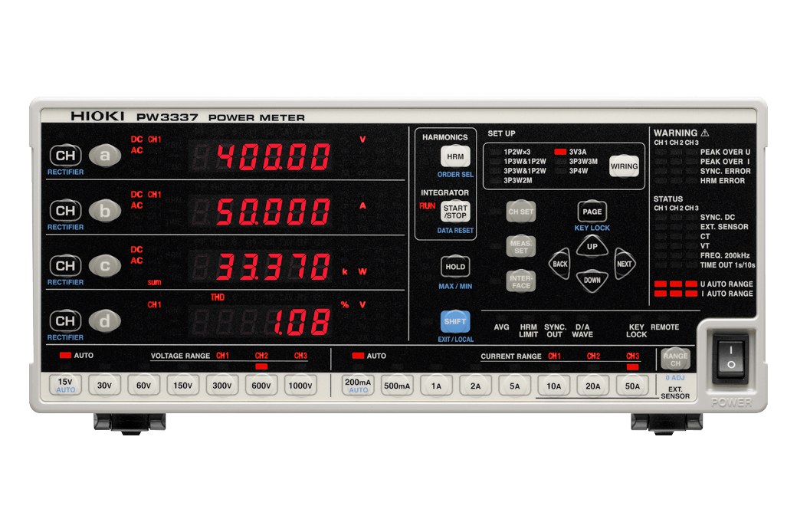This screenshot has width=797, height=532.
Task: Select the 60V voltage range
Action: pyautogui.click(x=144, y=386)
